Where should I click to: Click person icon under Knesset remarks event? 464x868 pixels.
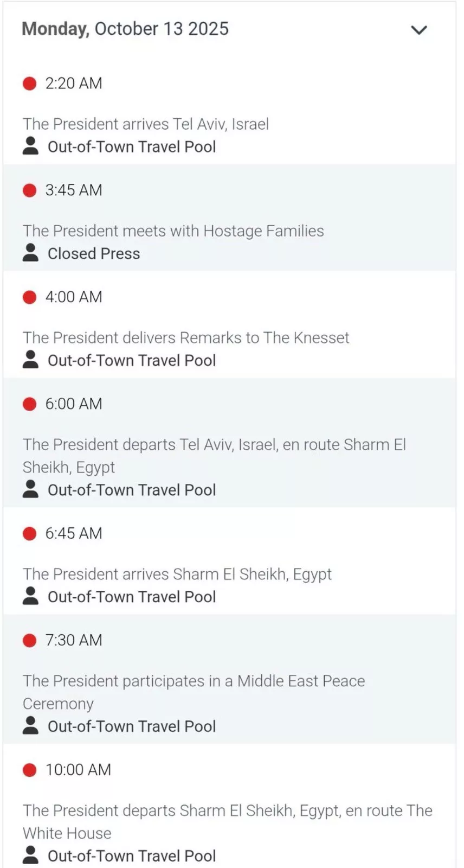(x=31, y=360)
